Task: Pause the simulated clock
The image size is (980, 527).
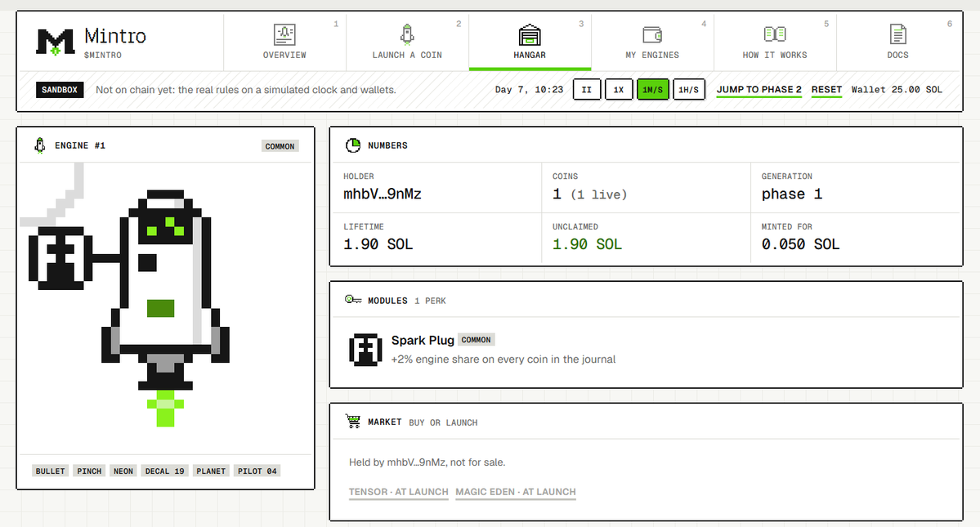Action: pyautogui.click(x=586, y=89)
